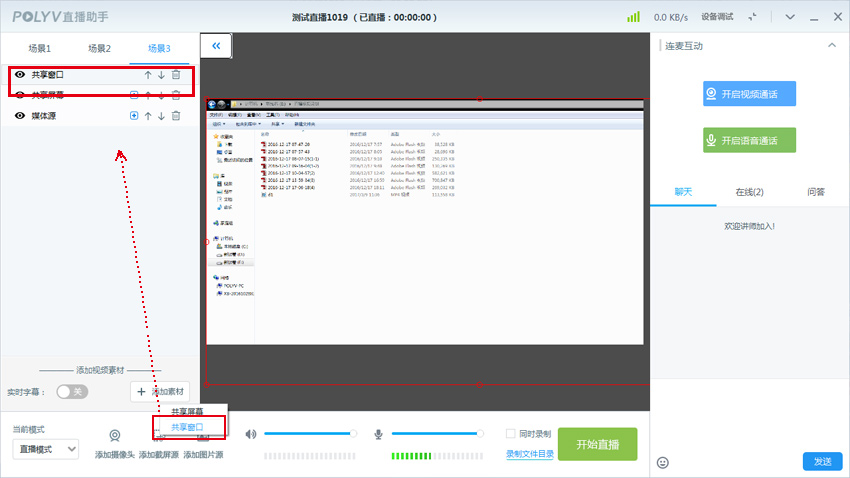The width and height of the screenshot is (850, 478).
Task: Open the 在线(2) tab
Action: point(749,192)
